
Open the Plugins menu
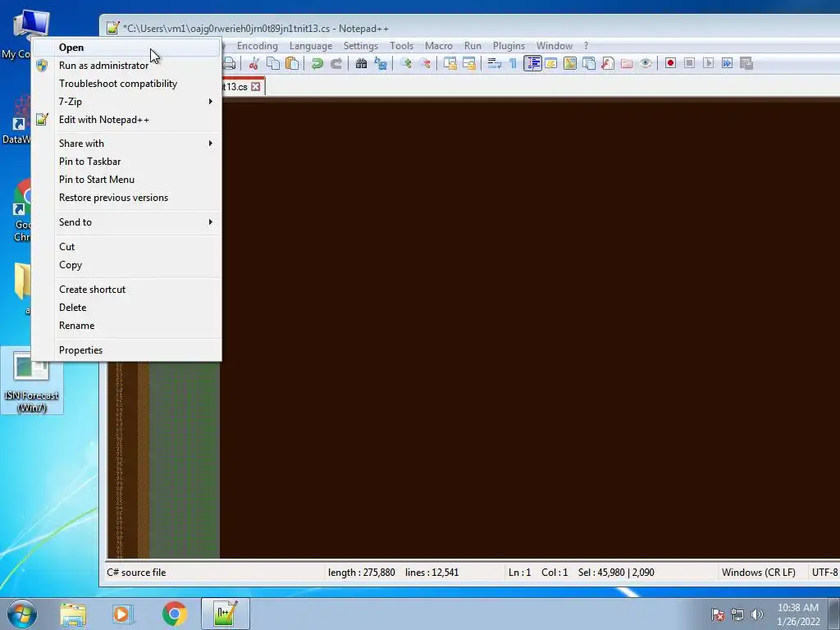click(x=509, y=46)
